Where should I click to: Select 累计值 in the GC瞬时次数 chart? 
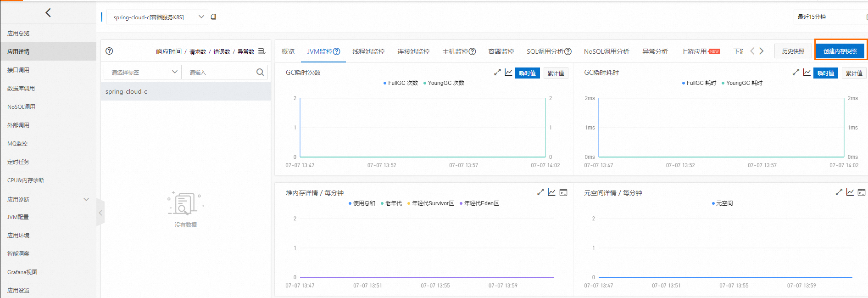point(556,73)
